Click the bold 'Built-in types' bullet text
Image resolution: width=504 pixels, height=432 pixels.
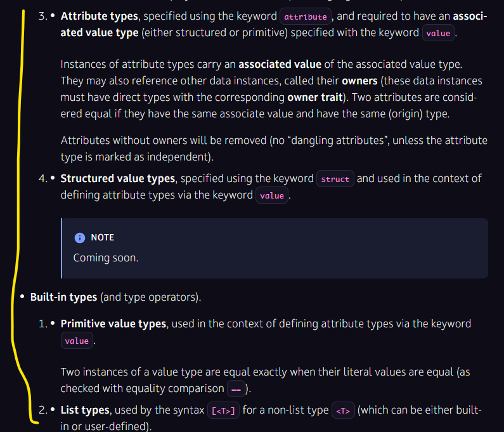coord(63,297)
